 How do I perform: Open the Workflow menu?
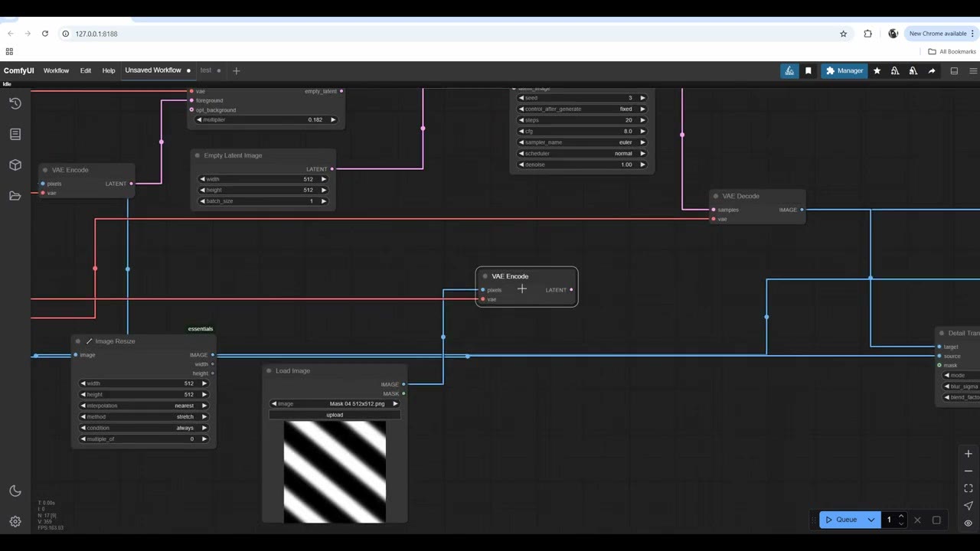coord(56,70)
